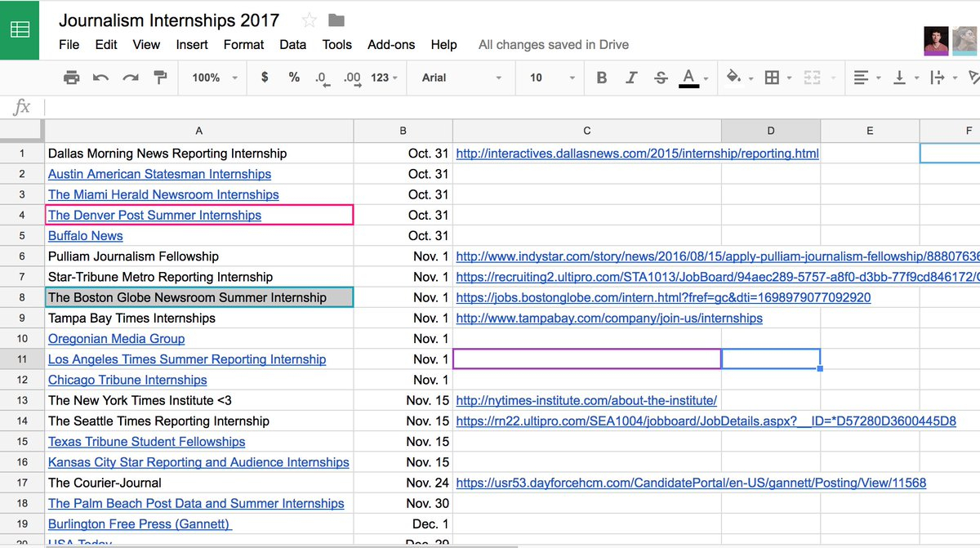This screenshot has width=980, height=548.
Task: Select cell 'The Courier-Journal'
Action: [x=199, y=483]
